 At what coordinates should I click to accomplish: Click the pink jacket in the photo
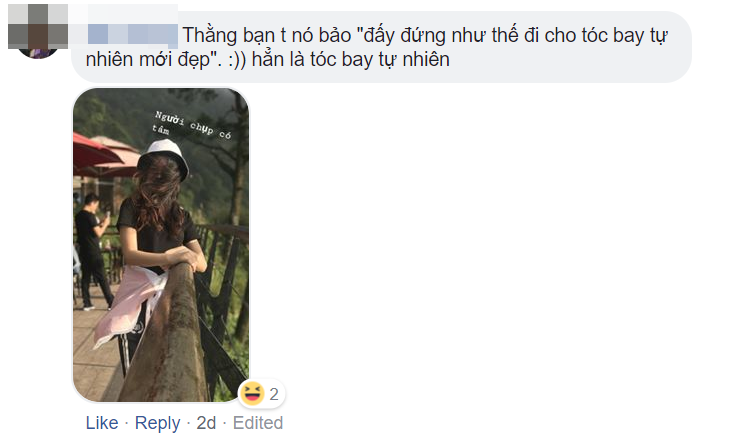(x=130, y=305)
